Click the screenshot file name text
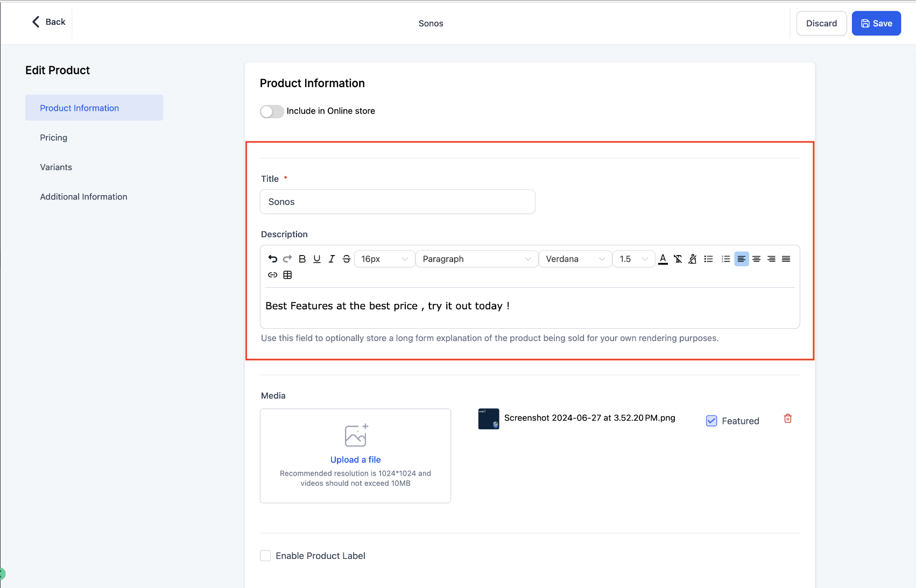 coord(590,418)
